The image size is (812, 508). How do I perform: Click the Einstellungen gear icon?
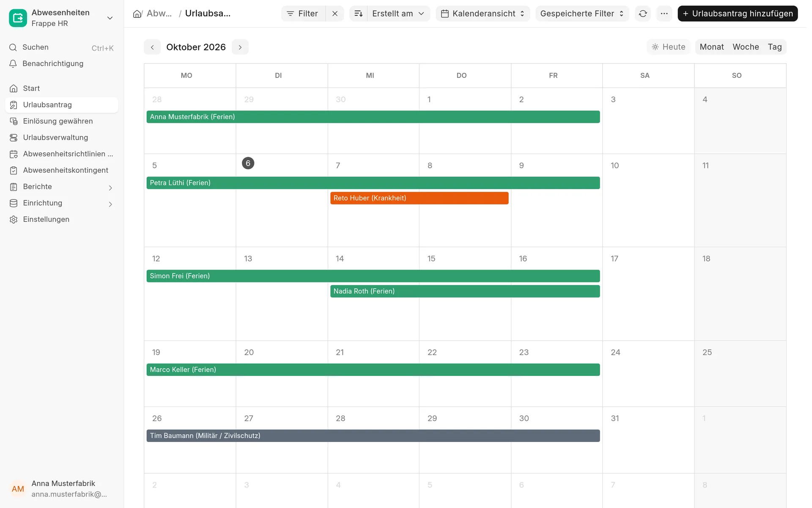tap(14, 220)
